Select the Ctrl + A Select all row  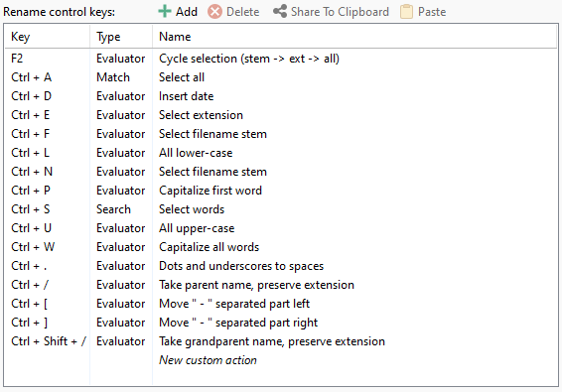tap(281, 77)
